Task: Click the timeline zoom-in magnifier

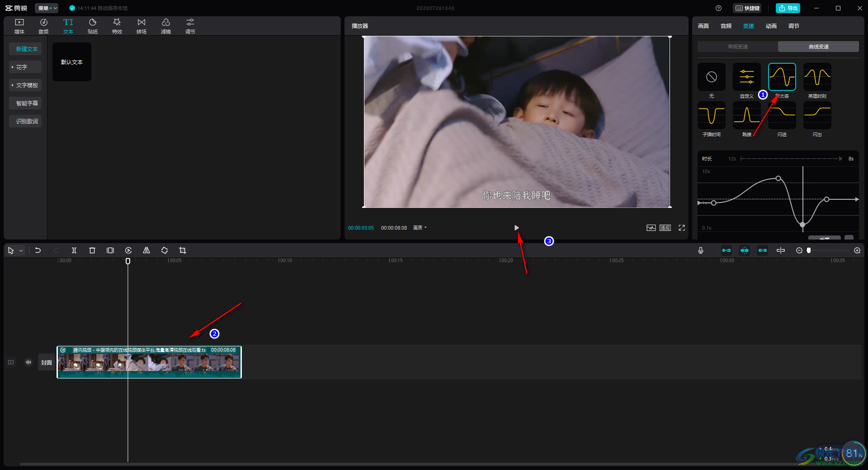Action: point(857,250)
